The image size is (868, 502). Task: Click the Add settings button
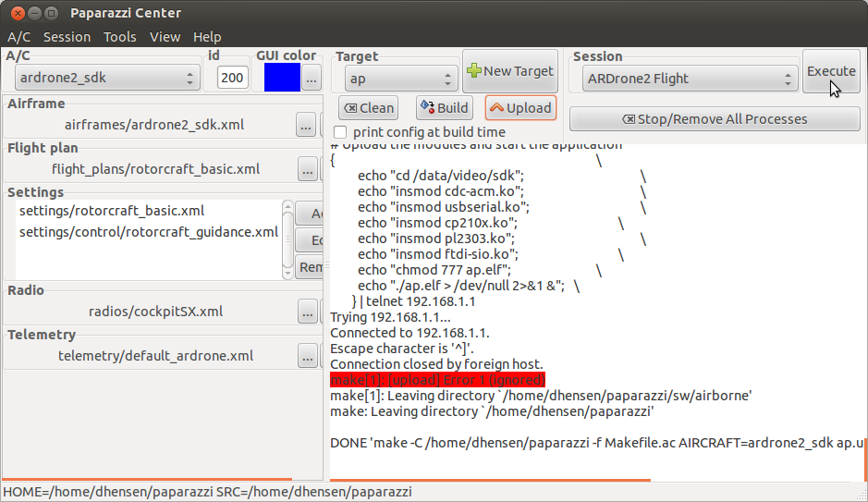coord(310,214)
